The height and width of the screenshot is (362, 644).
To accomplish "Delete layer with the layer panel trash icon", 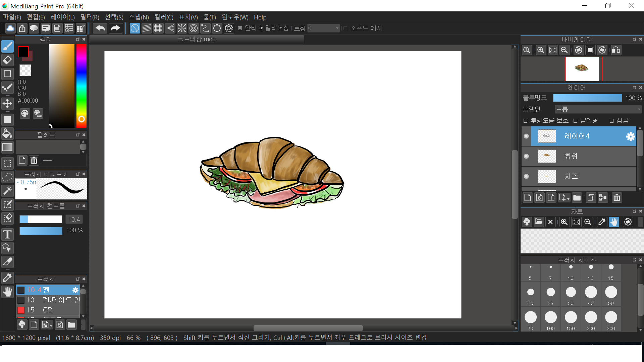I will coord(616,198).
